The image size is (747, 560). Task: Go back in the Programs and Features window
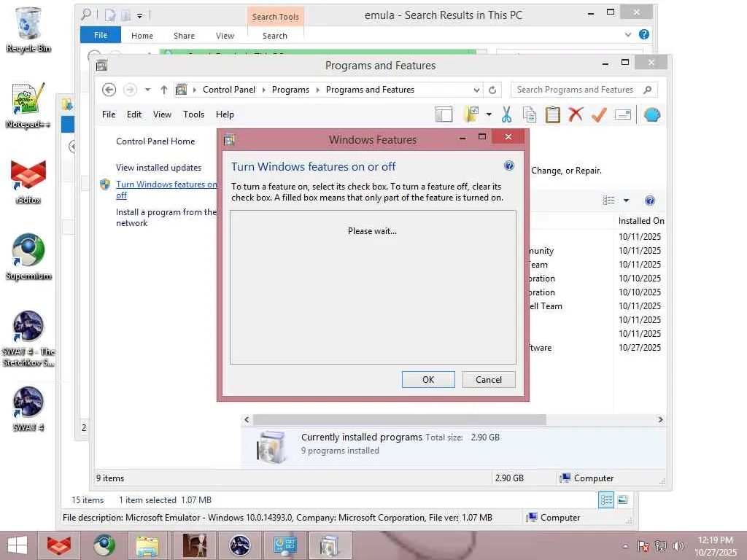coord(109,90)
